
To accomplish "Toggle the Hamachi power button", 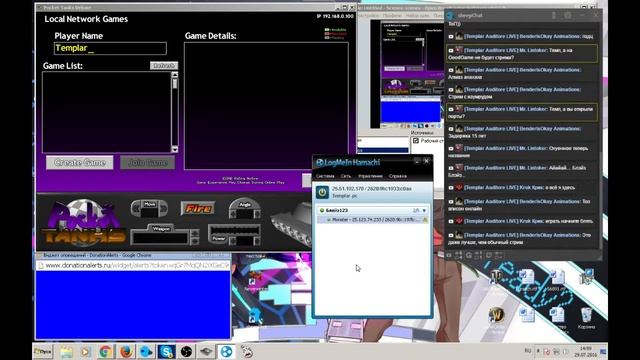I will point(322,192).
